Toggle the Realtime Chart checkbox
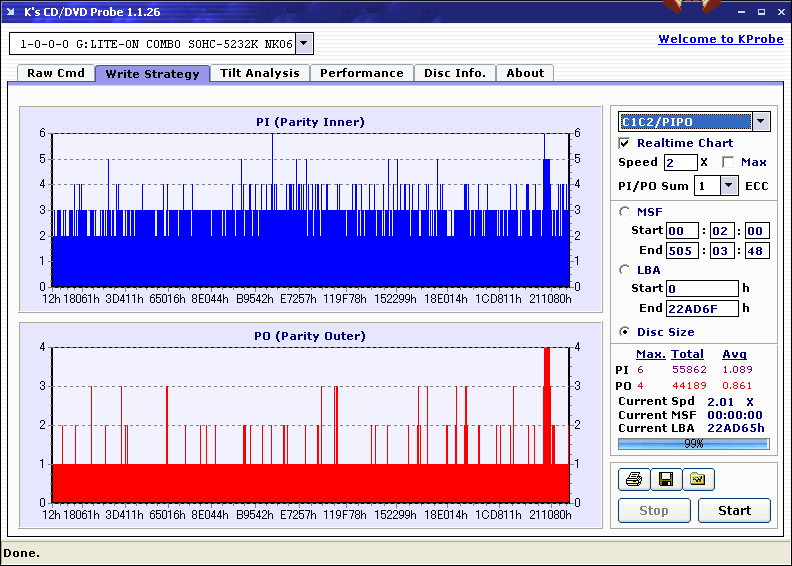This screenshot has width=792, height=566. pyautogui.click(x=625, y=143)
